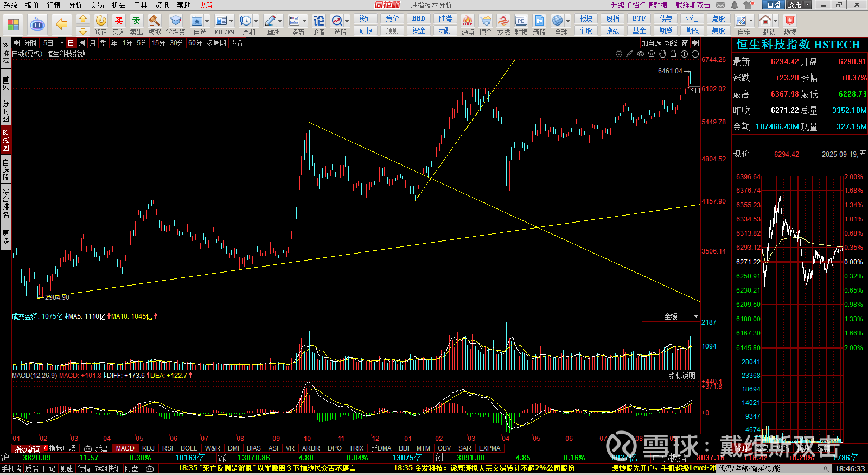Viewport: 868px width, 475px height.
Task: Switch chart to 年 yearly period
Action: click(x=114, y=43)
